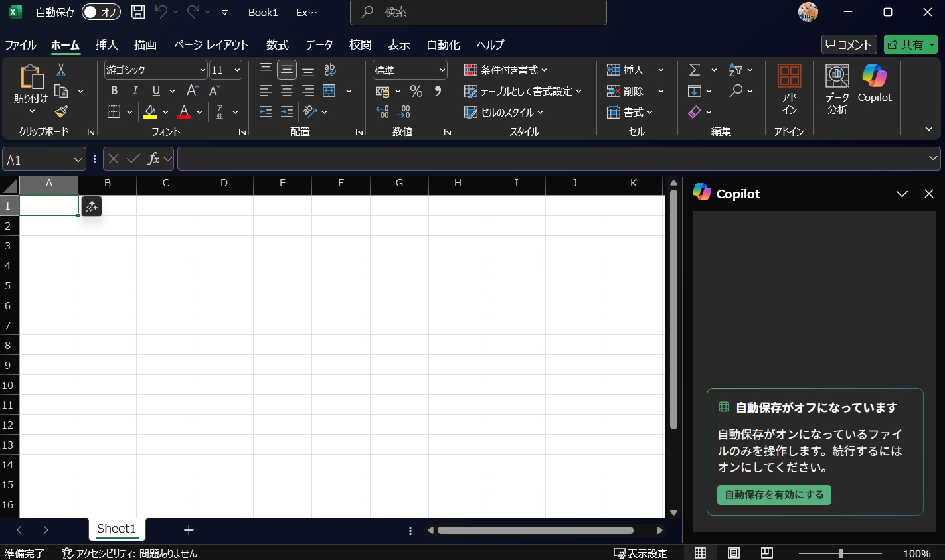Screen dimensions: 945x560
Task: Open Data Analysis (データ分析) icon
Action: (x=837, y=90)
